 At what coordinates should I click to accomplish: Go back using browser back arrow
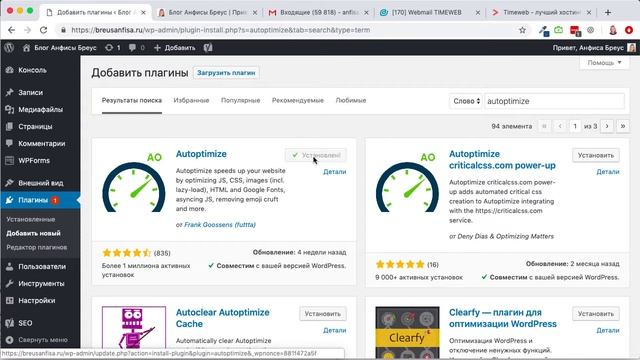(11, 30)
